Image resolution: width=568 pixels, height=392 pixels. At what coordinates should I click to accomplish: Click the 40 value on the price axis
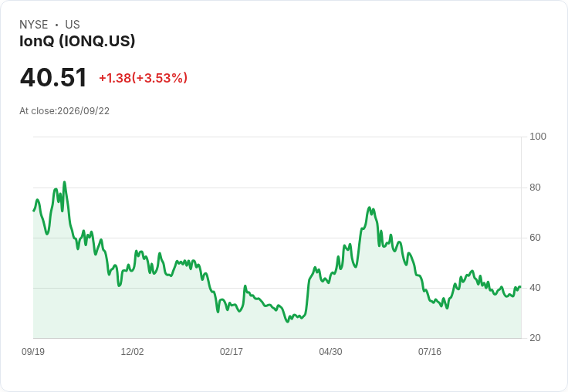click(x=535, y=288)
